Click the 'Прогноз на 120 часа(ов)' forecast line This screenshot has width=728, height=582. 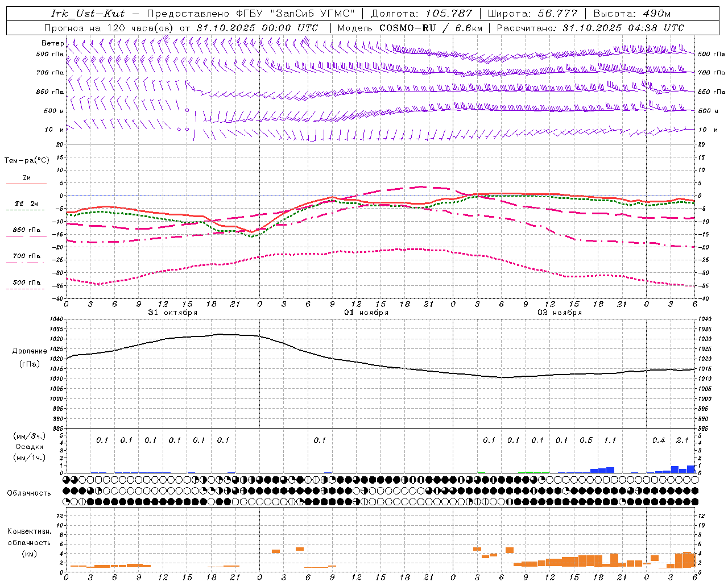point(181,28)
